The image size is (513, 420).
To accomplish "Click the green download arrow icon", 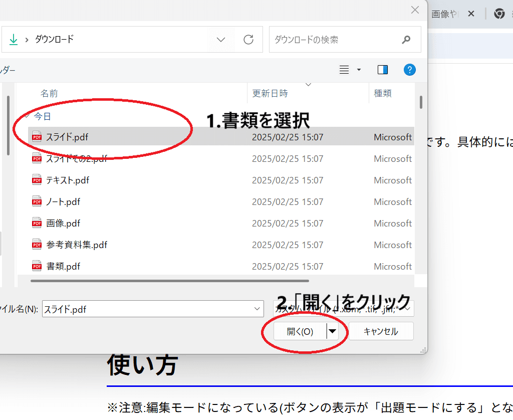I will pyautogui.click(x=14, y=40).
